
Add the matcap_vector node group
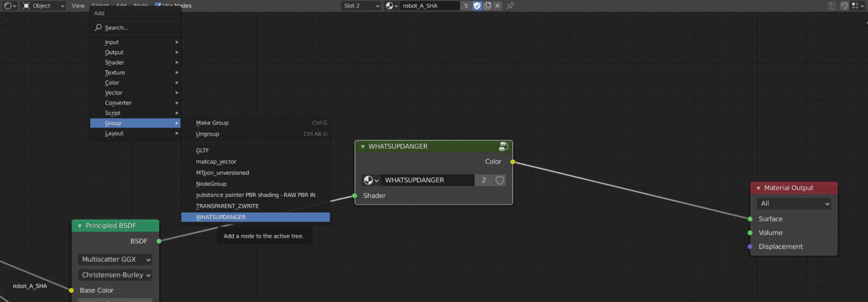pos(255,162)
